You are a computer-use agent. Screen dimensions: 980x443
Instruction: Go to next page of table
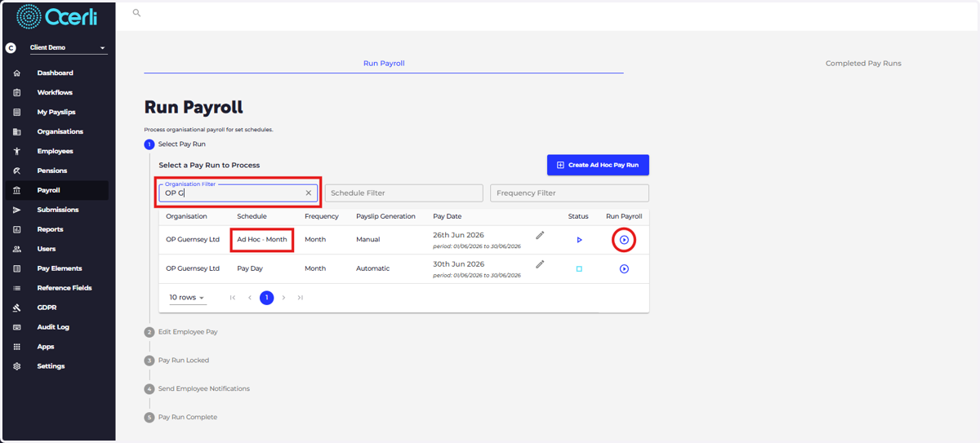pyautogui.click(x=283, y=298)
